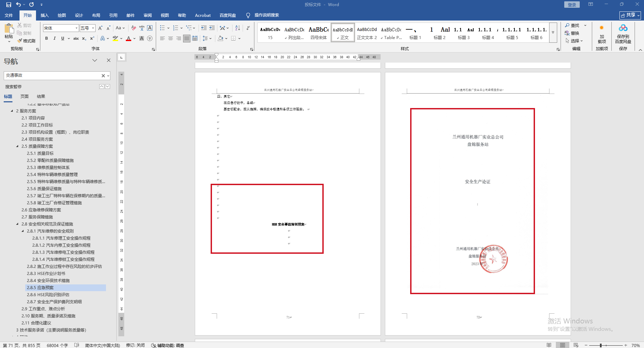This screenshot has height=348, width=644.
Task: Insert an enclosed character
Action: pyautogui.click(x=150, y=38)
